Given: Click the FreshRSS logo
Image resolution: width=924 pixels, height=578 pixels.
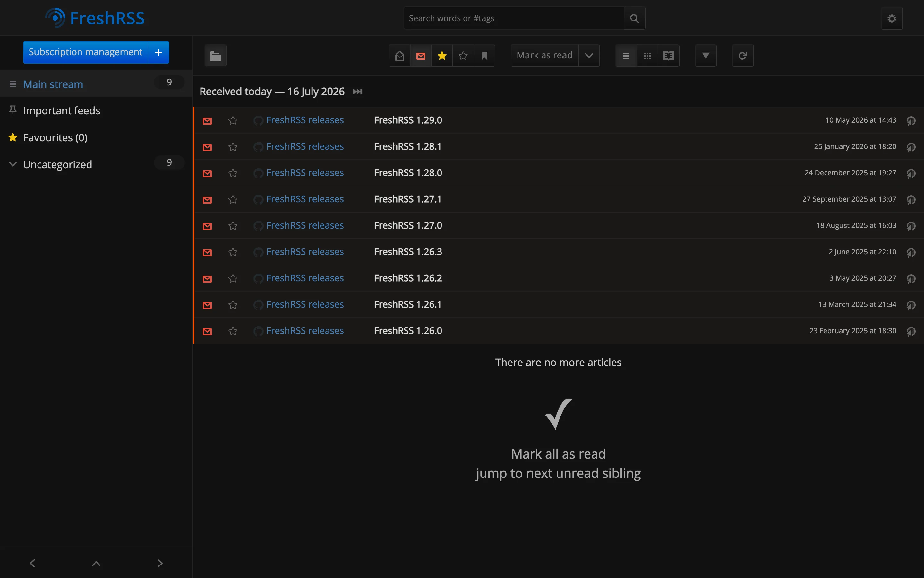Looking at the screenshot, I should (x=95, y=18).
